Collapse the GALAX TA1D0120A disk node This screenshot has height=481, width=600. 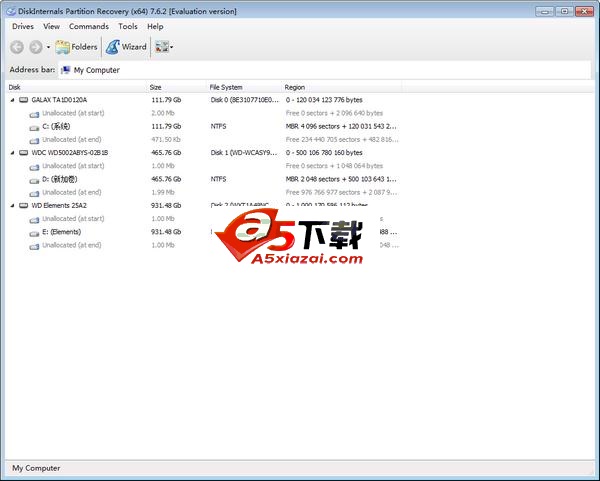[12, 100]
